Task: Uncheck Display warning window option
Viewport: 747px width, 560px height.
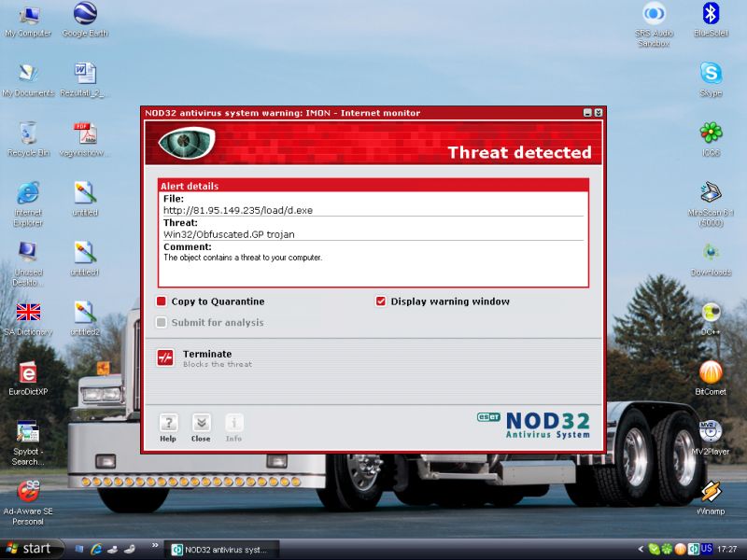Action: [x=381, y=301]
